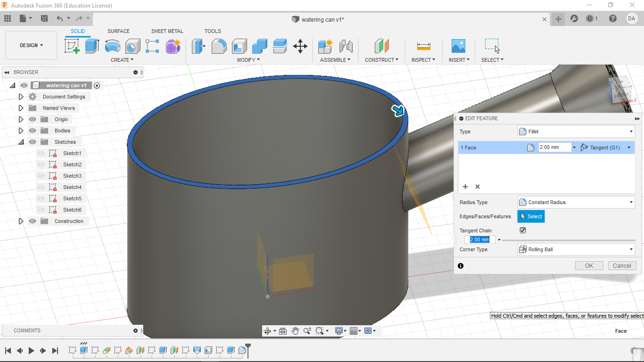Select the Combine tool
Image resolution: width=644 pixels, height=362 pixels.
259,46
